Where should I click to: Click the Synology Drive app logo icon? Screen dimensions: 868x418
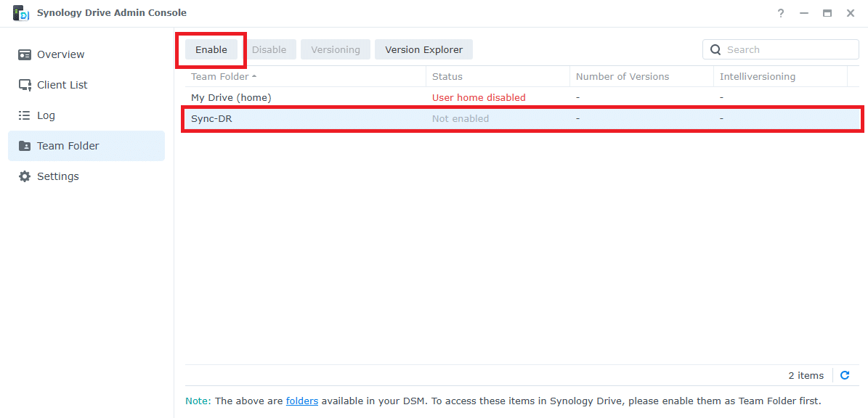click(x=20, y=13)
